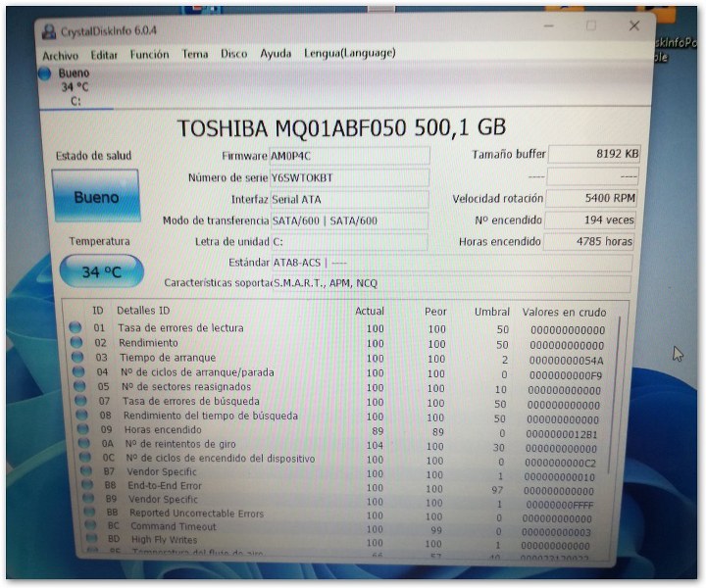The height and width of the screenshot is (588, 706).
Task: Click status icon for 04 ciclos de arranque/parada
Action: click(x=78, y=371)
